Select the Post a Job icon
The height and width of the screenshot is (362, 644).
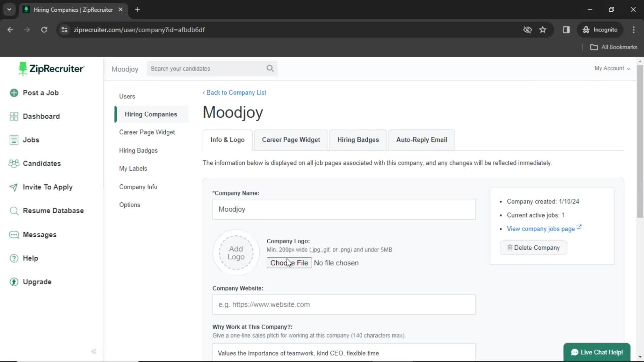click(14, 93)
